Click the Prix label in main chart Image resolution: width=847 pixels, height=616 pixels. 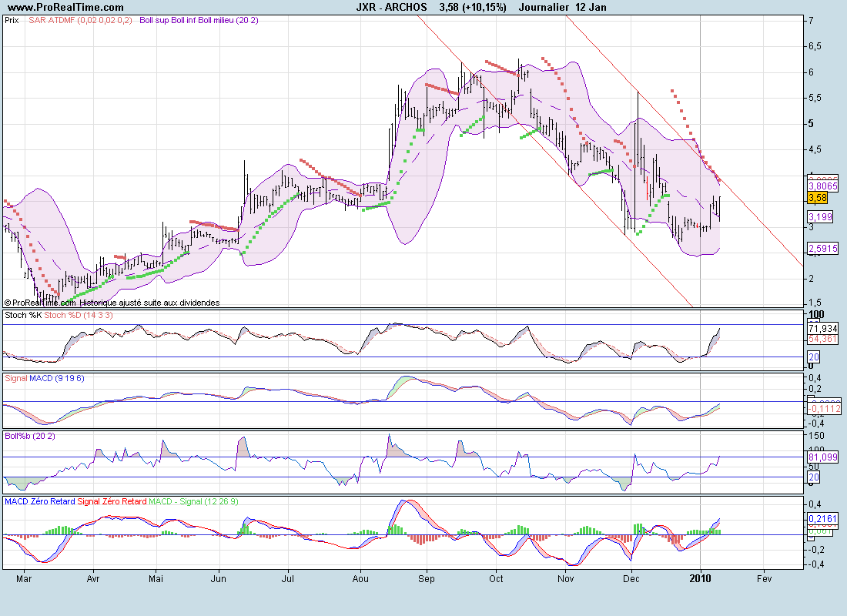(x=12, y=20)
